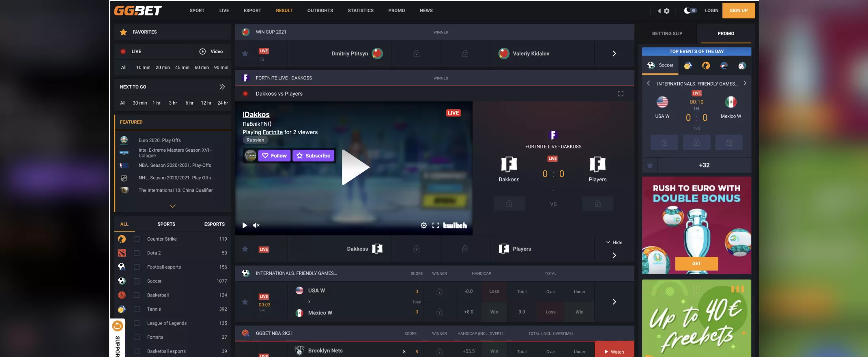Viewport: 868px width, 357px height.
Task: Open the OUTRIGHTS menu
Action: [x=320, y=11]
